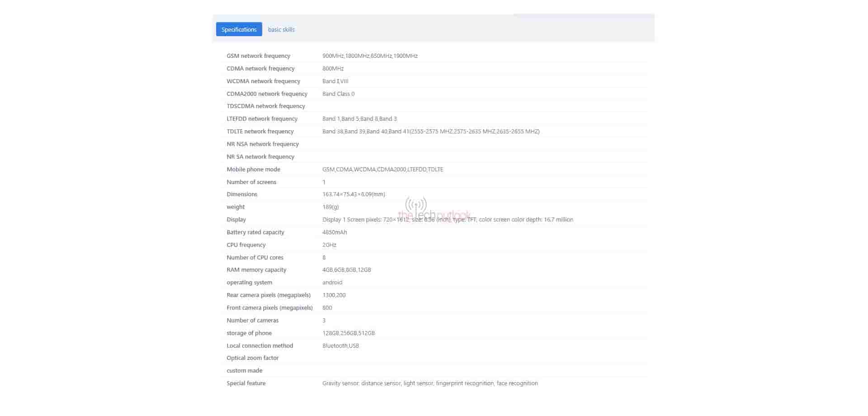Screen dimensions: 868x416
Task: Click the LTEFDD network frequency label
Action: tap(262, 119)
